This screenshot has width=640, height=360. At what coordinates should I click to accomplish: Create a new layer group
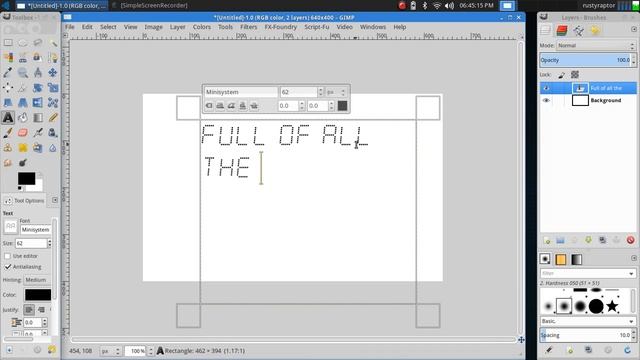560,240
